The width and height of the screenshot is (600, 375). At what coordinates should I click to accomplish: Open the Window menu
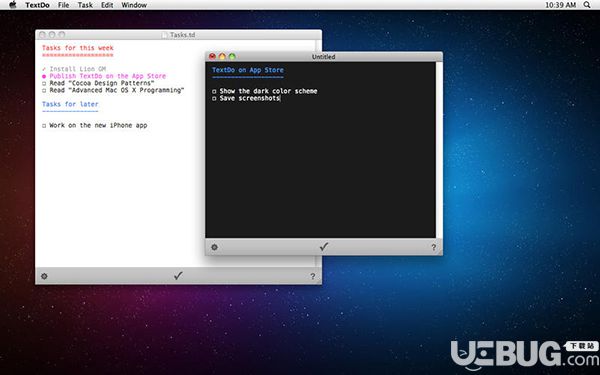tap(134, 5)
